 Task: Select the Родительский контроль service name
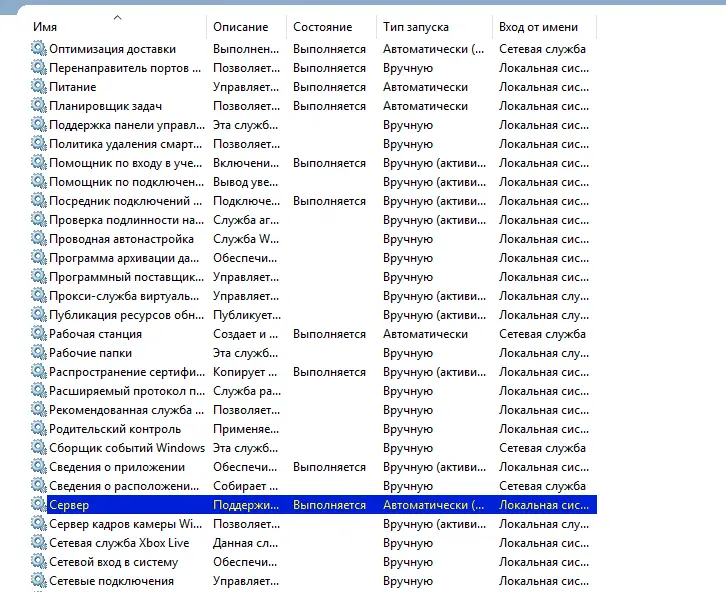(x=115, y=429)
